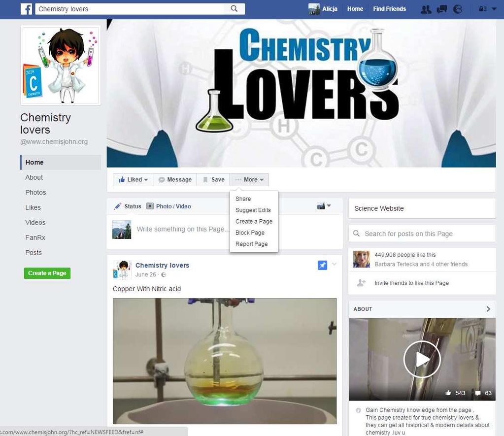Select the Status composer tab
This screenshot has height=436, width=504.
[128, 206]
